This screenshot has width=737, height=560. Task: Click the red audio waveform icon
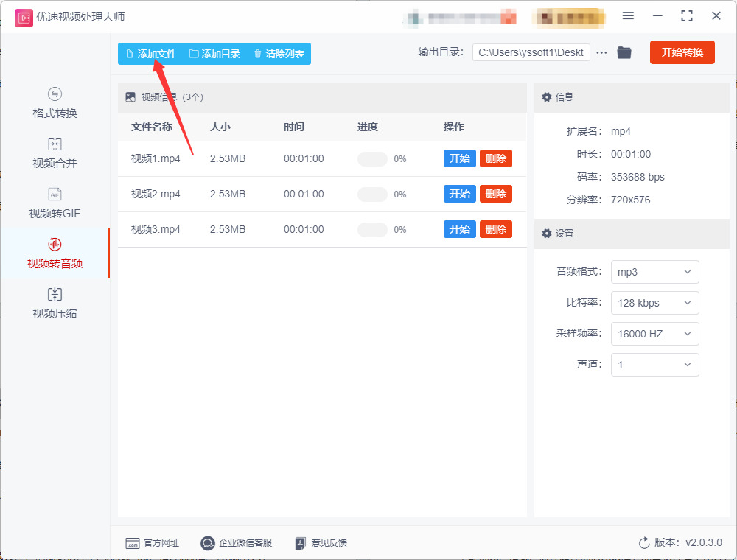click(x=55, y=245)
